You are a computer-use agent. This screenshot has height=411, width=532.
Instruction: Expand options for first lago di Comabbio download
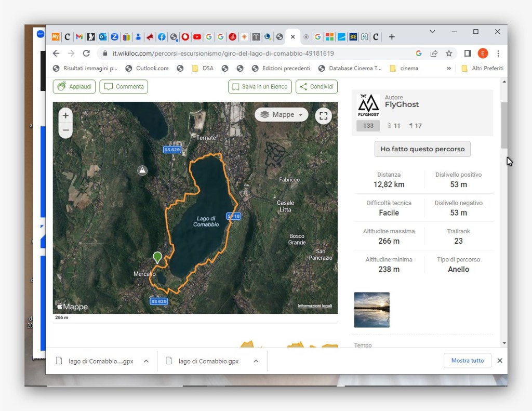point(147,361)
